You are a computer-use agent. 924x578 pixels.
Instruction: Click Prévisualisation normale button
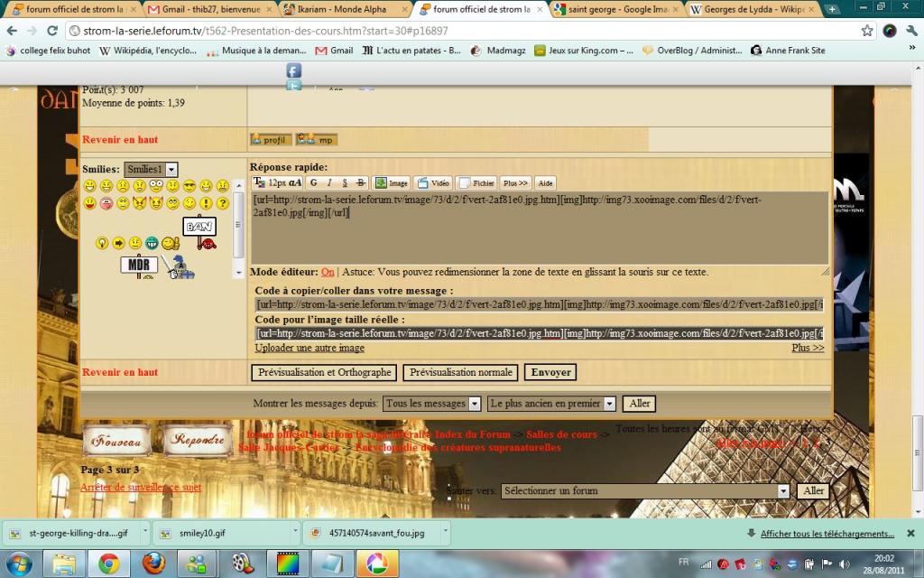460,372
